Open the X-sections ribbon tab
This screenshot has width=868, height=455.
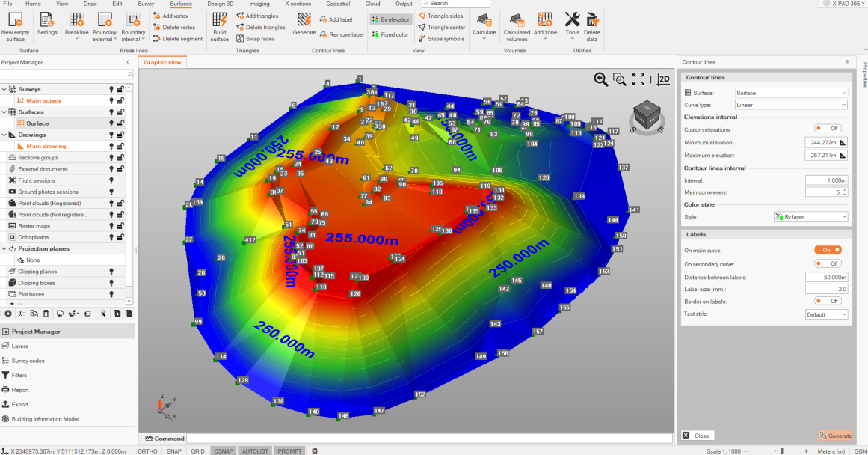(x=298, y=4)
